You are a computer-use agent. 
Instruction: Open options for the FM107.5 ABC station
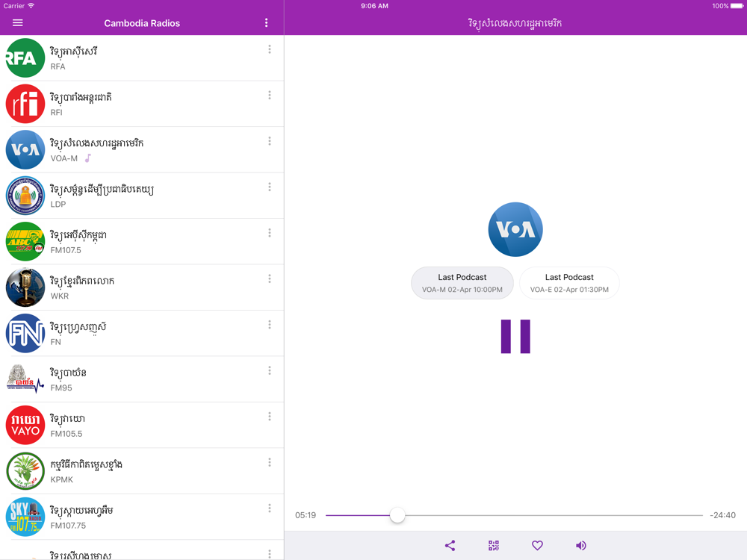[270, 233]
